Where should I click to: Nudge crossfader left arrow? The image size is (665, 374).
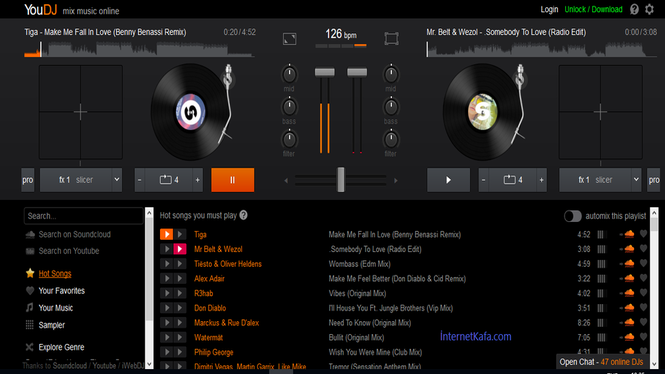[x=286, y=181]
